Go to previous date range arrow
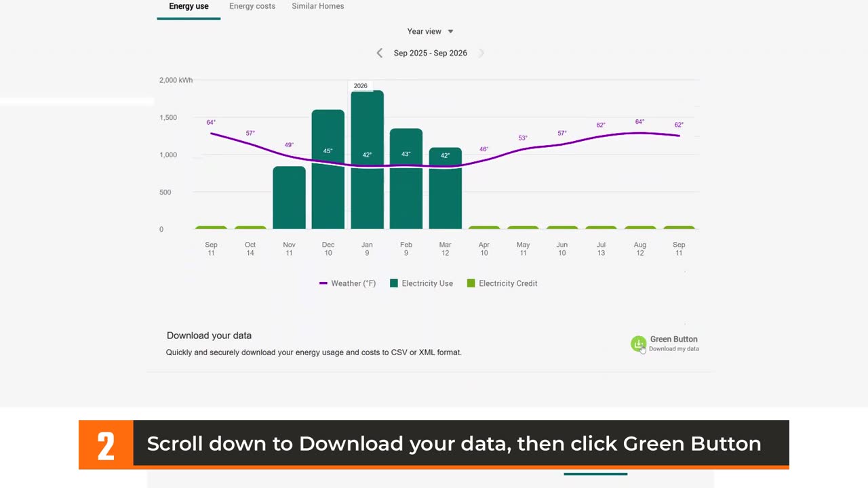868x488 pixels. (380, 53)
